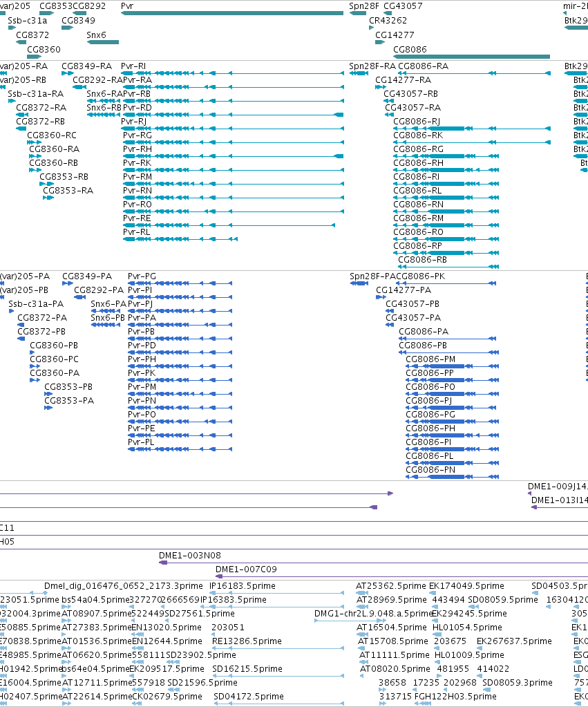Click transcript CG8360-RC
This screenshot has height=707, width=588.
52,135
